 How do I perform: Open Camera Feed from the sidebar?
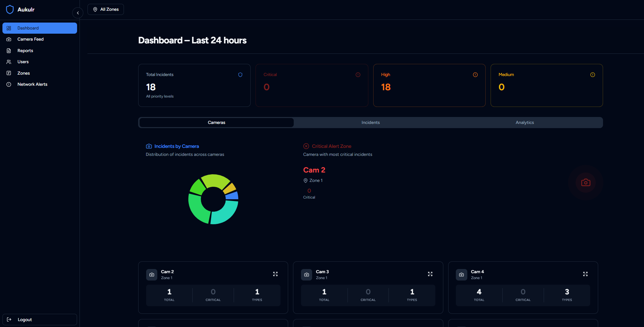[31, 39]
